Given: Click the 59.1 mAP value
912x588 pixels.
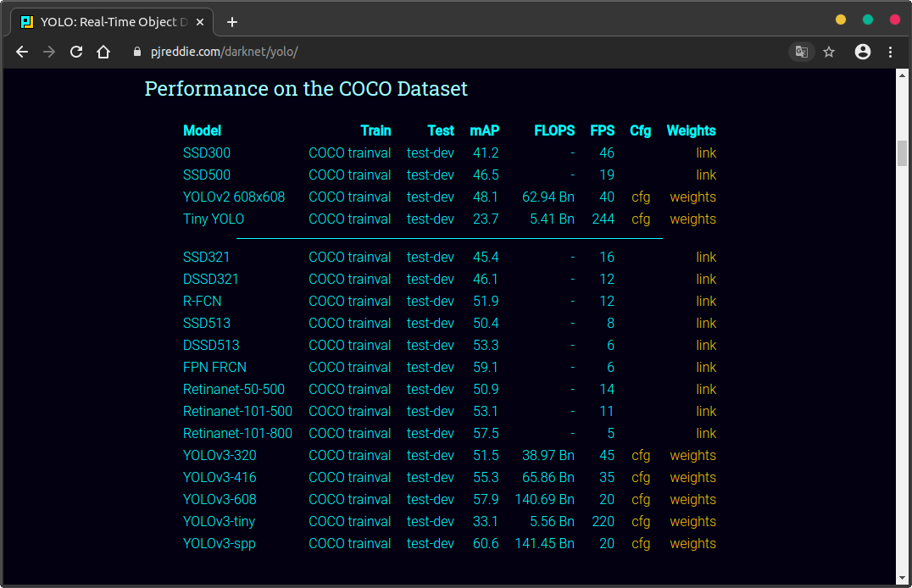Looking at the screenshot, I should coord(486,368).
